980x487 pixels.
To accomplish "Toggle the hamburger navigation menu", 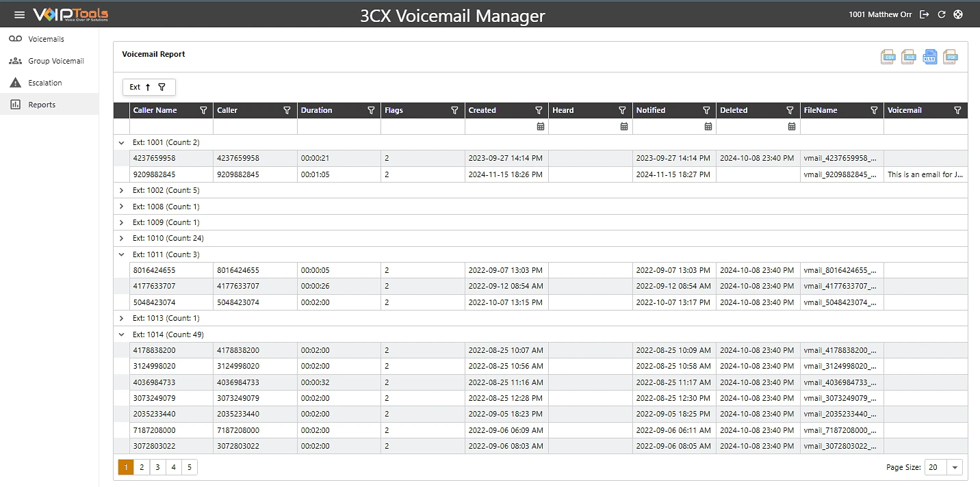I will point(19,14).
